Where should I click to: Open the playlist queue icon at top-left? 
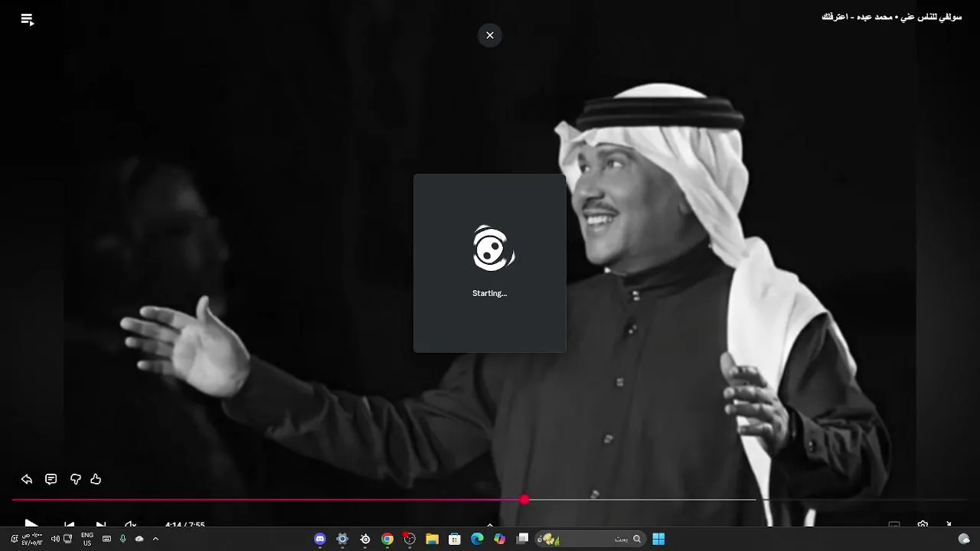click(x=28, y=21)
